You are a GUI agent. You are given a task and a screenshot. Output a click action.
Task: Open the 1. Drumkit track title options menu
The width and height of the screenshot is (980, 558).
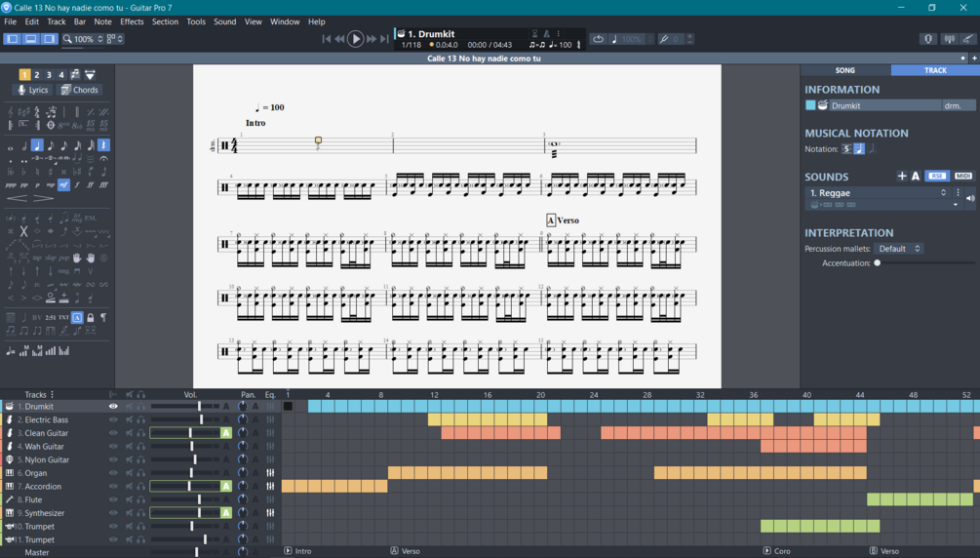click(558, 34)
